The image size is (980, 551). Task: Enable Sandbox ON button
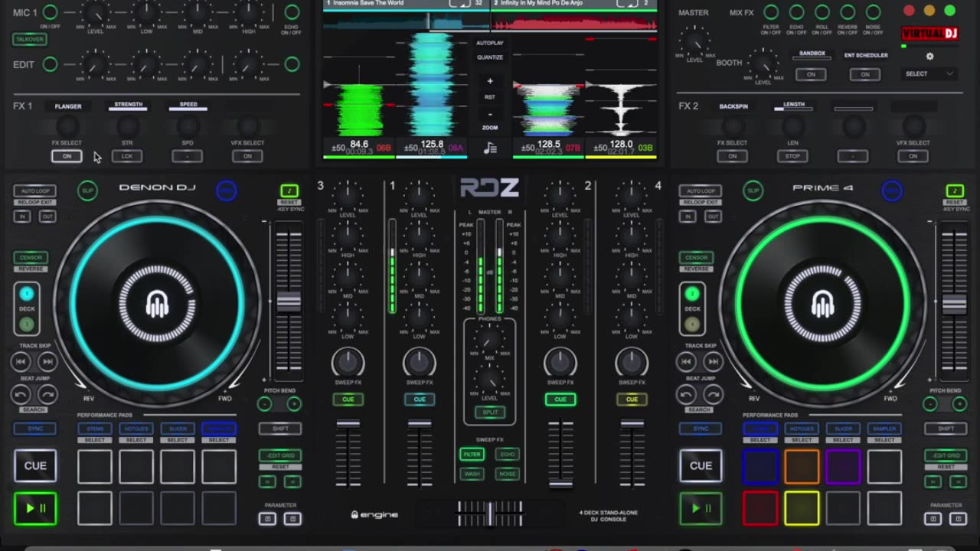click(x=811, y=74)
